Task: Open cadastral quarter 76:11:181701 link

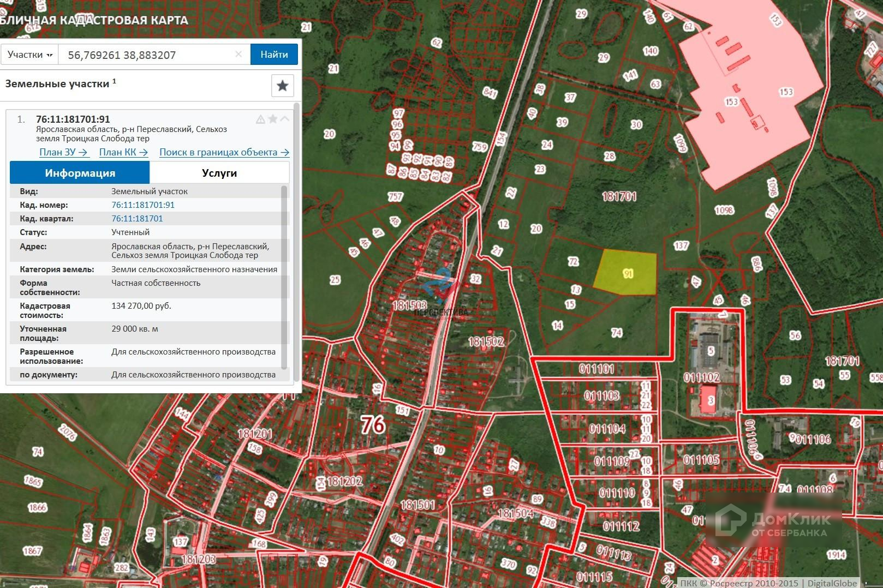Action: pos(137,219)
